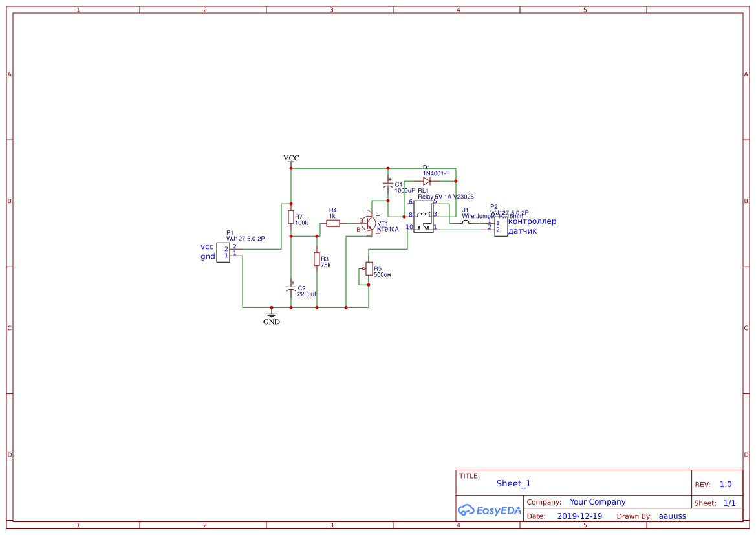Select the RL1 relay symbol

coord(424,217)
